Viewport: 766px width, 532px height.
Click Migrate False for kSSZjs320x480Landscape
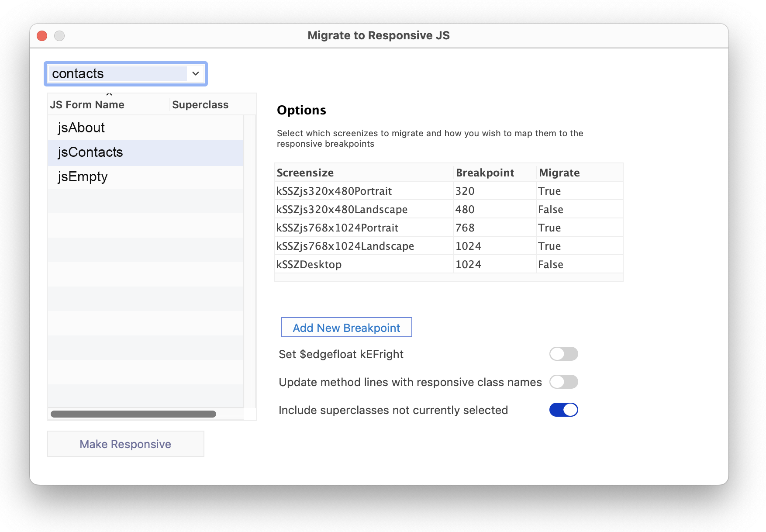coord(580,209)
